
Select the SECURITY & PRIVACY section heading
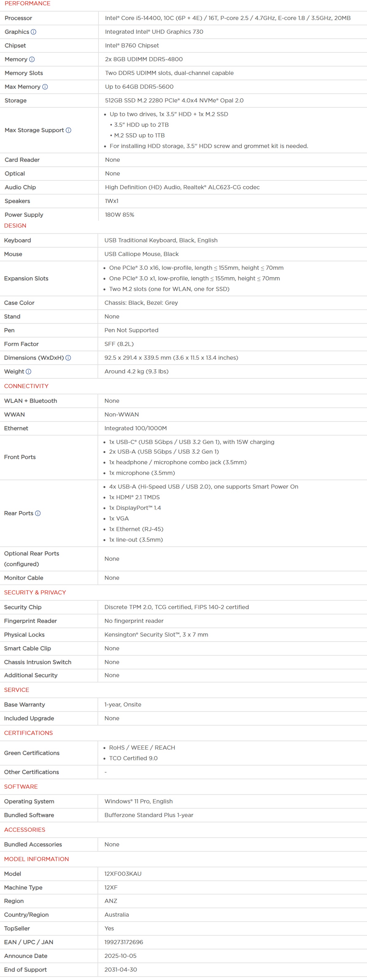pyautogui.click(x=35, y=592)
